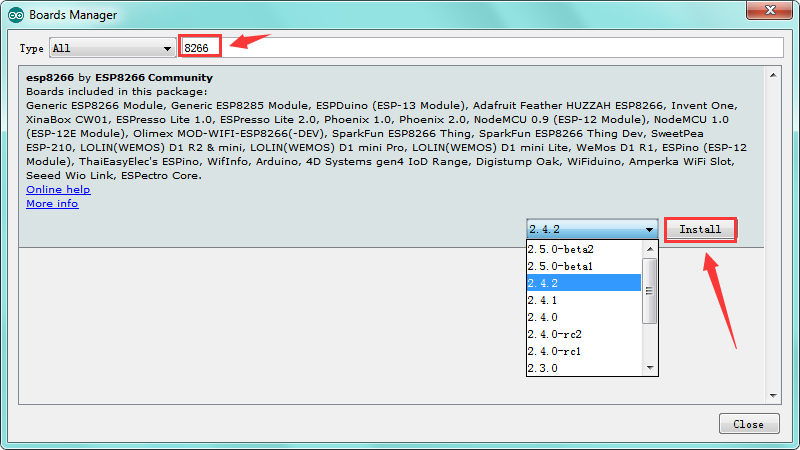This screenshot has width=800, height=450.
Task: Open the More info link
Action: click(x=52, y=204)
